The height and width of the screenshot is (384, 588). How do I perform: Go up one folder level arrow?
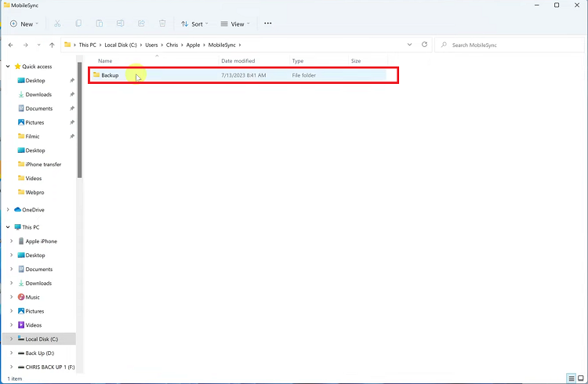click(52, 45)
